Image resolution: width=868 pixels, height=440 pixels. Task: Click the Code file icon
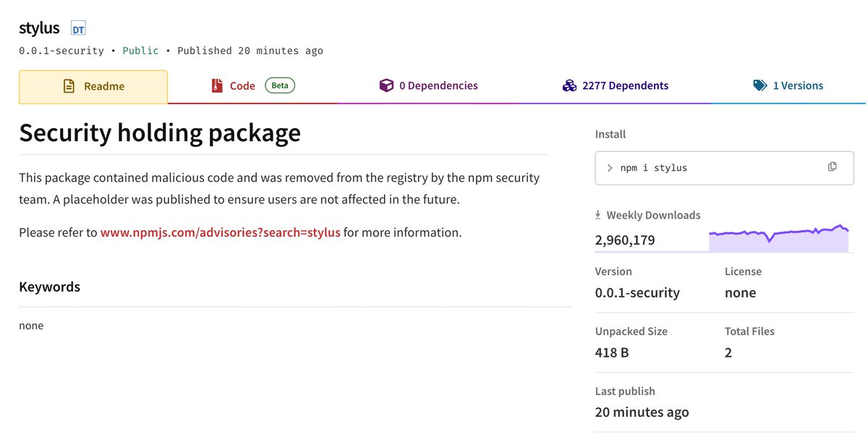coord(217,85)
